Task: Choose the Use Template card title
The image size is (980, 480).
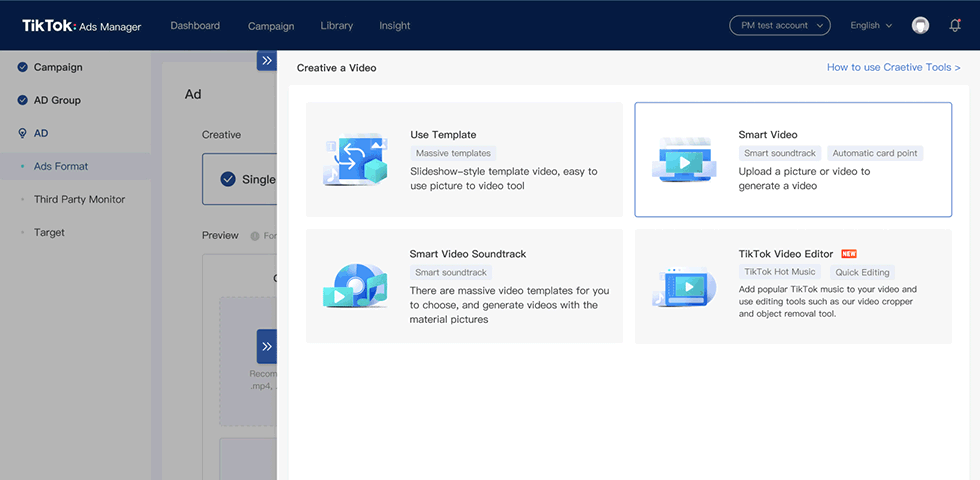Action: pyautogui.click(x=443, y=134)
